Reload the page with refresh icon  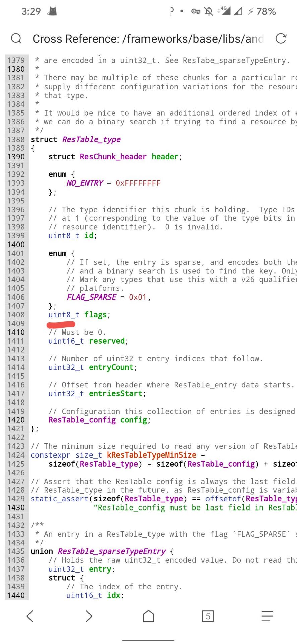pyautogui.click(x=281, y=39)
